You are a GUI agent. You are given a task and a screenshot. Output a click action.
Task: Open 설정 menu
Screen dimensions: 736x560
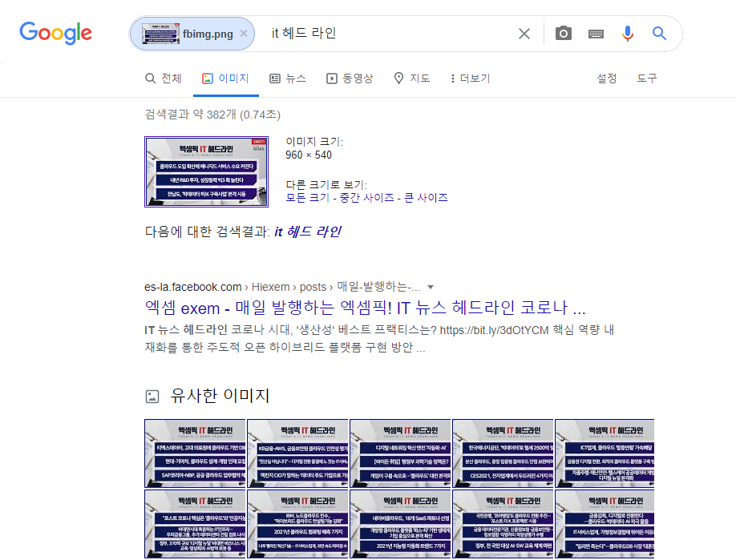click(606, 79)
